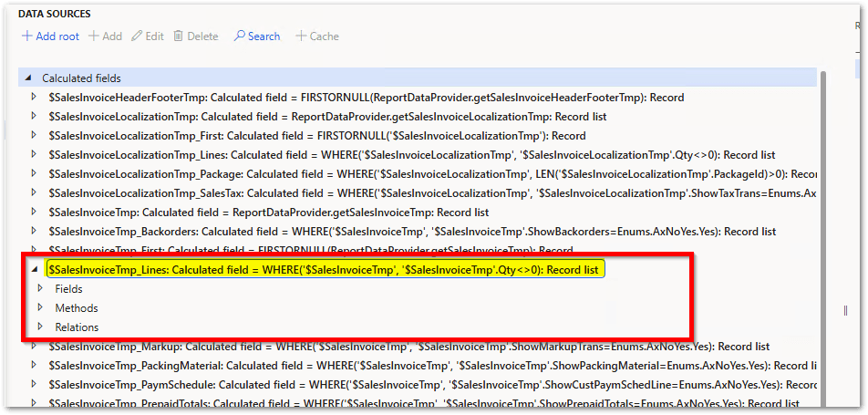This screenshot has width=868, height=415.
Task: Select $SalesInvoiceTmp_Backorders row
Action: pyautogui.click(x=365, y=232)
